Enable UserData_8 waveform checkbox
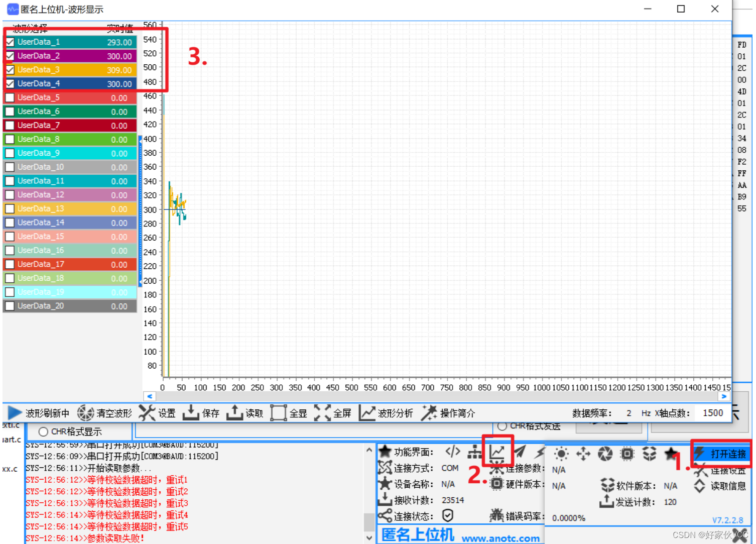This screenshot has height=544, width=756. [x=10, y=139]
